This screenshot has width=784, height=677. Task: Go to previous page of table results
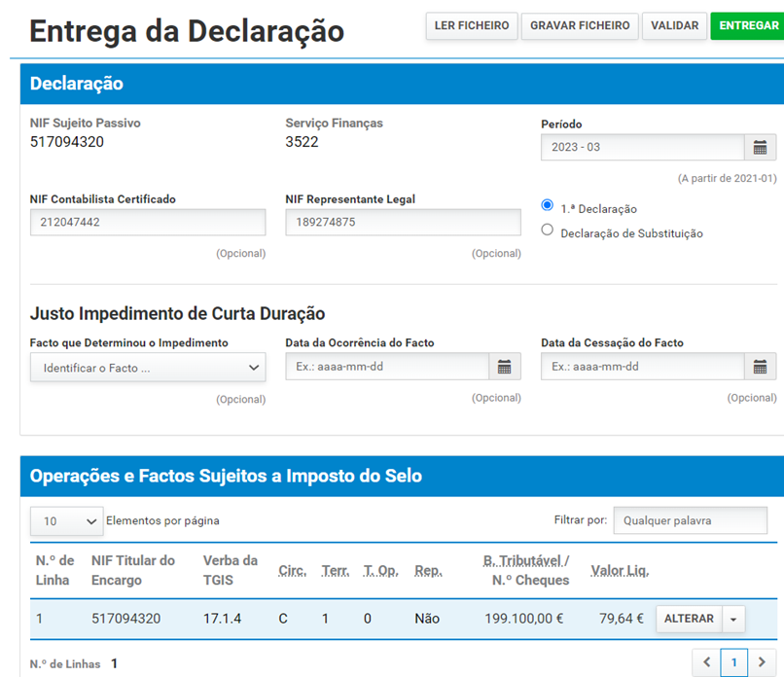[x=707, y=662]
